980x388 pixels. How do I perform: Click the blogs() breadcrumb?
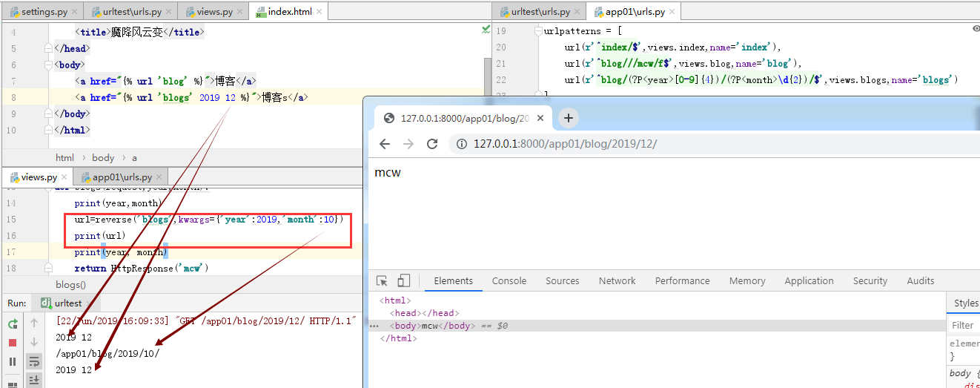[70, 285]
